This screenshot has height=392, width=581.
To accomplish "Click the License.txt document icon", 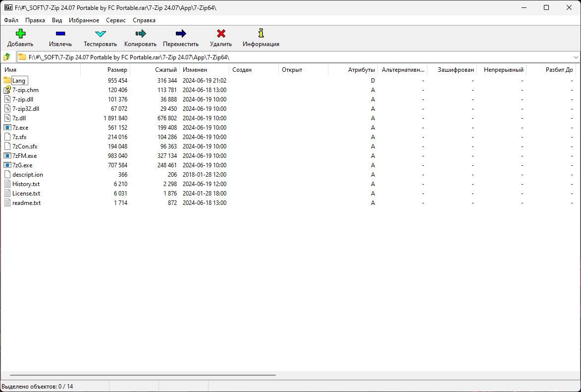I will pos(7,193).
